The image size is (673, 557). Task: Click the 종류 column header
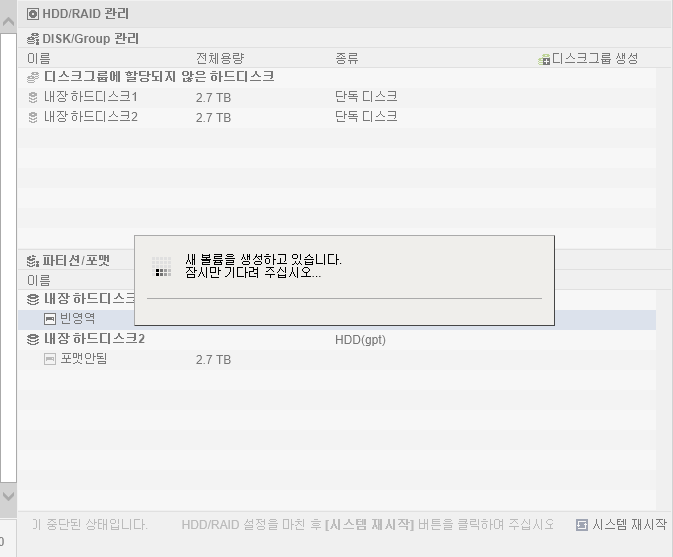[x=347, y=58]
